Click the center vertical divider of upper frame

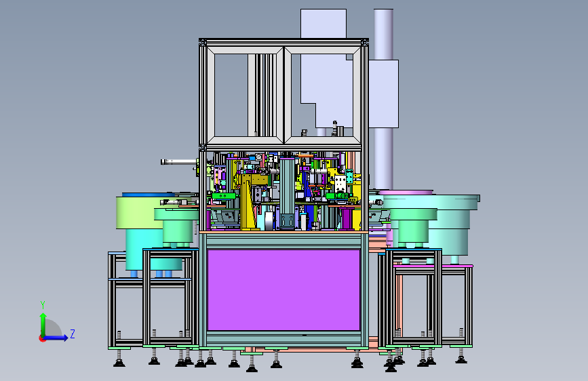pyautogui.click(x=284, y=95)
